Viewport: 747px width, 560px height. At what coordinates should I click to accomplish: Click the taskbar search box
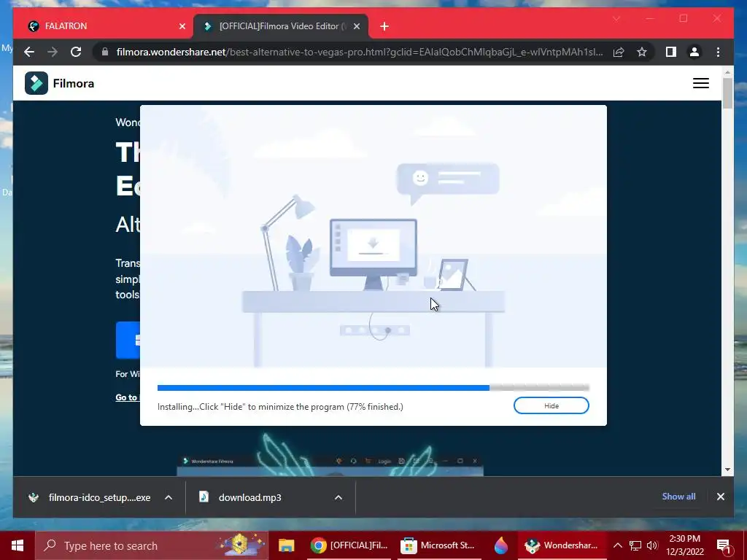(x=152, y=545)
